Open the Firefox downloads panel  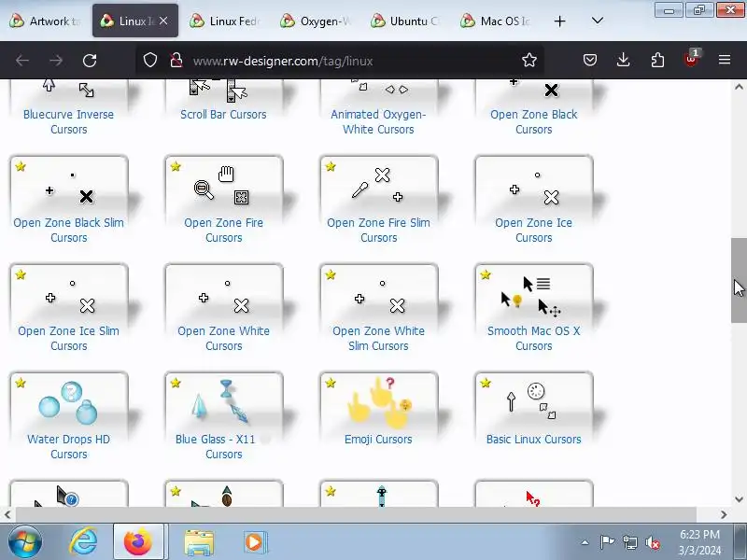coord(623,60)
